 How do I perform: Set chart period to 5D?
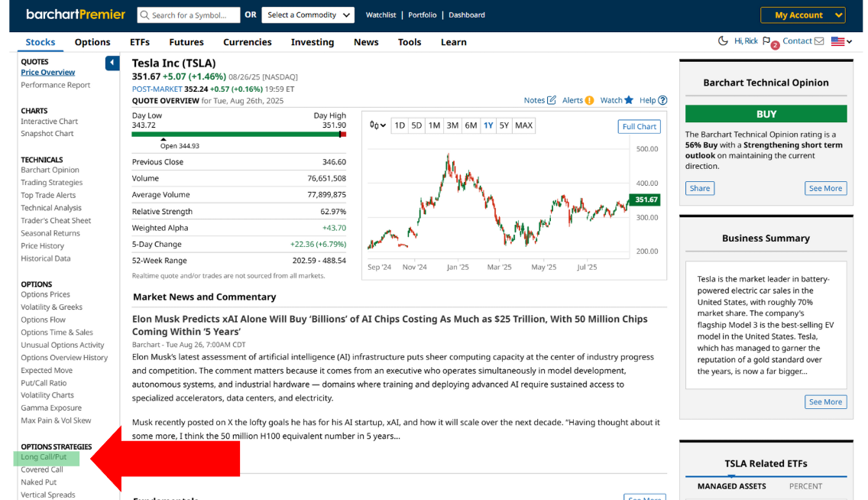click(x=416, y=125)
